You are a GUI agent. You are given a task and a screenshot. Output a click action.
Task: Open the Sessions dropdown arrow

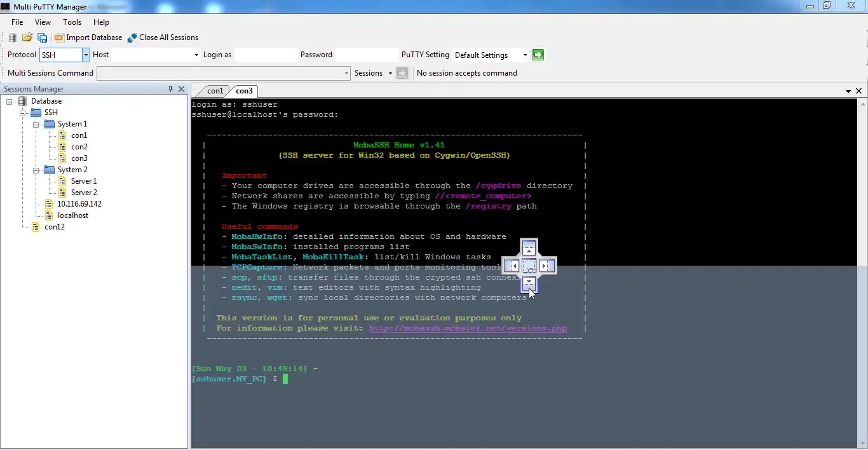pos(390,73)
